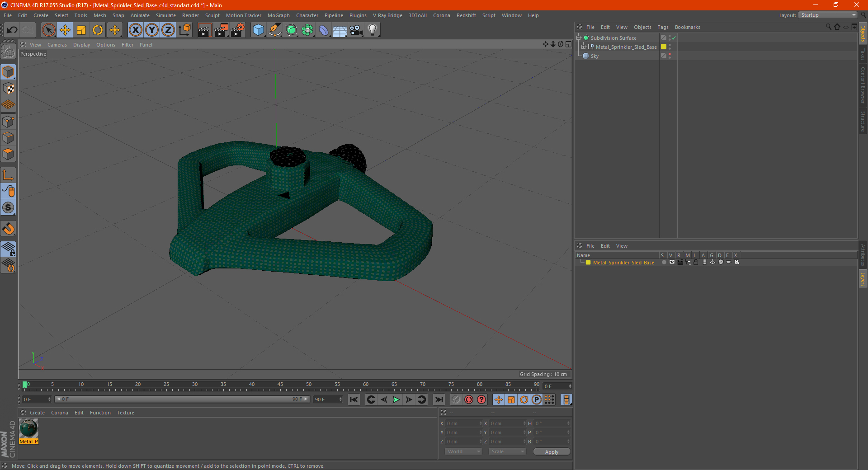Open the material manager Texture menu
Screen dimensions: 868x470
[125, 413]
